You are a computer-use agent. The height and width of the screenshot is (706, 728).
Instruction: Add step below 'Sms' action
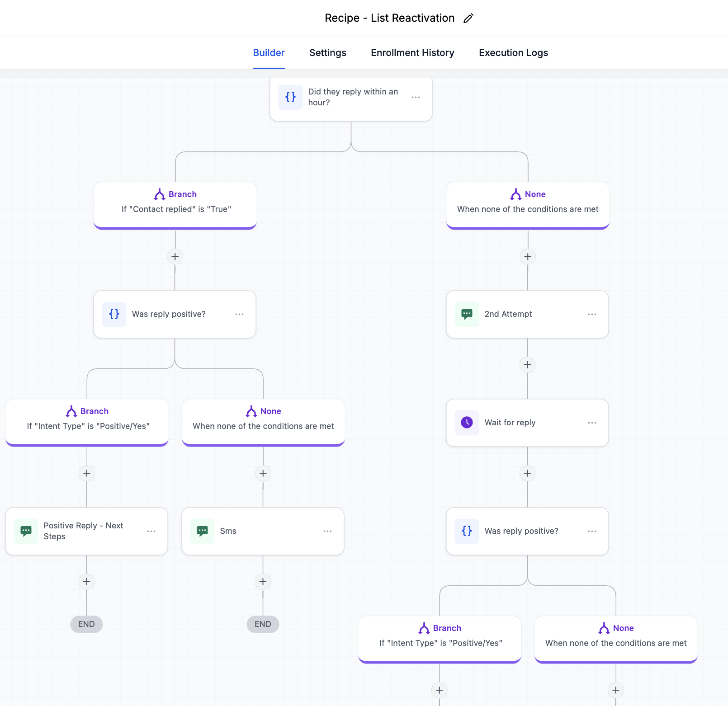[x=263, y=582]
